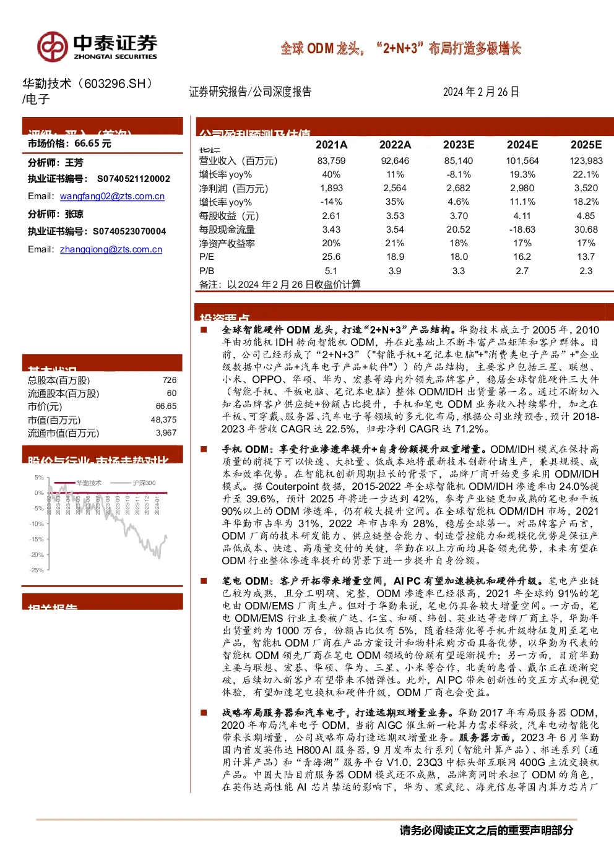Click revenue value 101,564
This screenshot has height=868, width=614.
pos(522,161)
